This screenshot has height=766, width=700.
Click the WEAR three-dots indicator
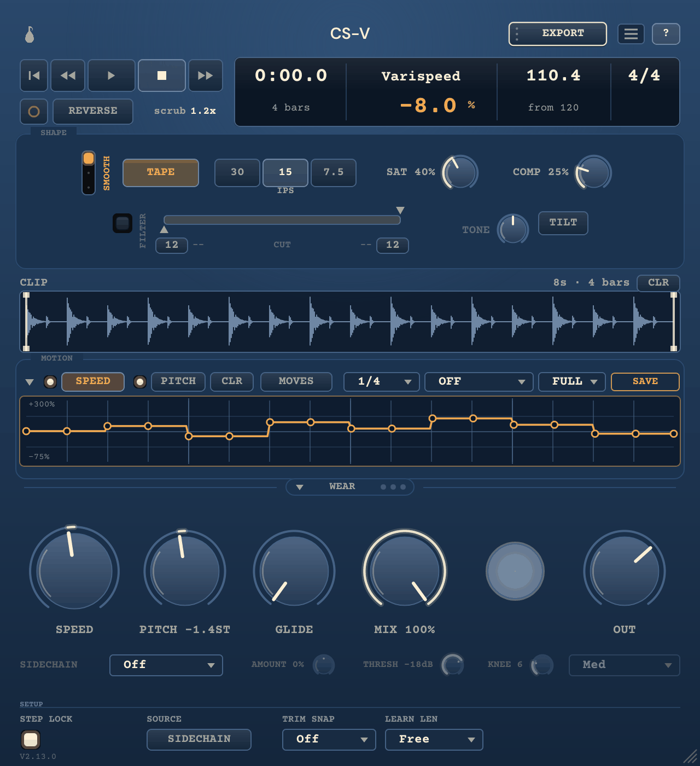(393, 487)
